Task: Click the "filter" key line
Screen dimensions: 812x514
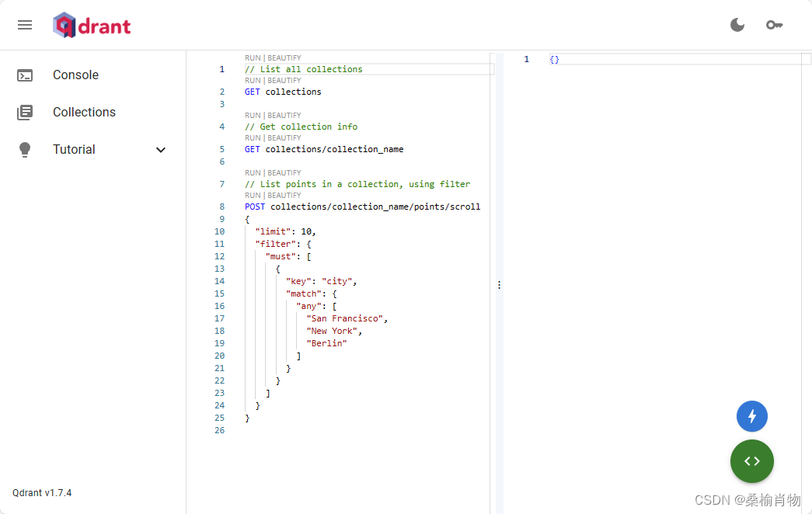Action: click(x=283, y=245)
